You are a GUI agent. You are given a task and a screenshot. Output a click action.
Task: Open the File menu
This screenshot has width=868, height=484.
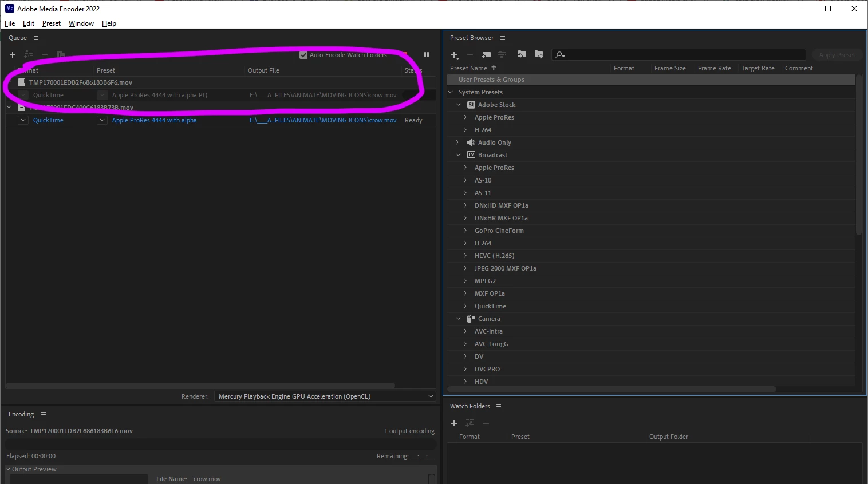point(10,23)
